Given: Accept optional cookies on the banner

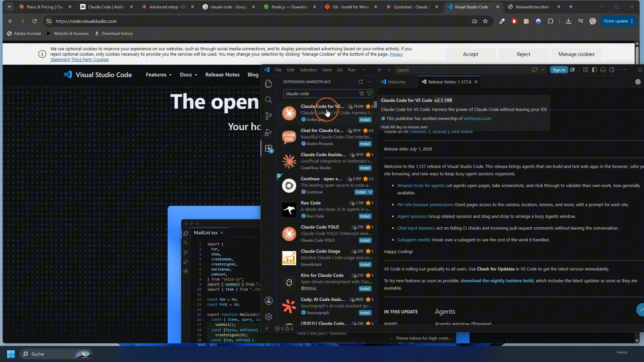Looking at the screenshot, I should [470, 54].
